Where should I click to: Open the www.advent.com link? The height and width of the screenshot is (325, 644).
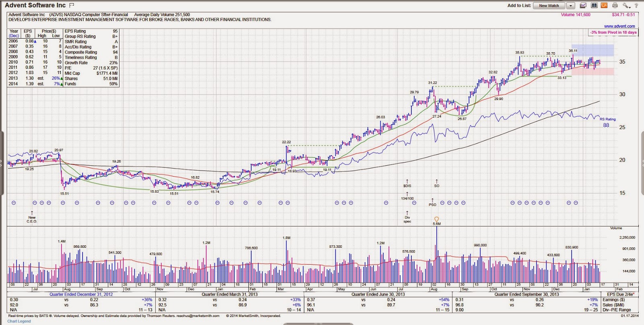coord(619,26)
